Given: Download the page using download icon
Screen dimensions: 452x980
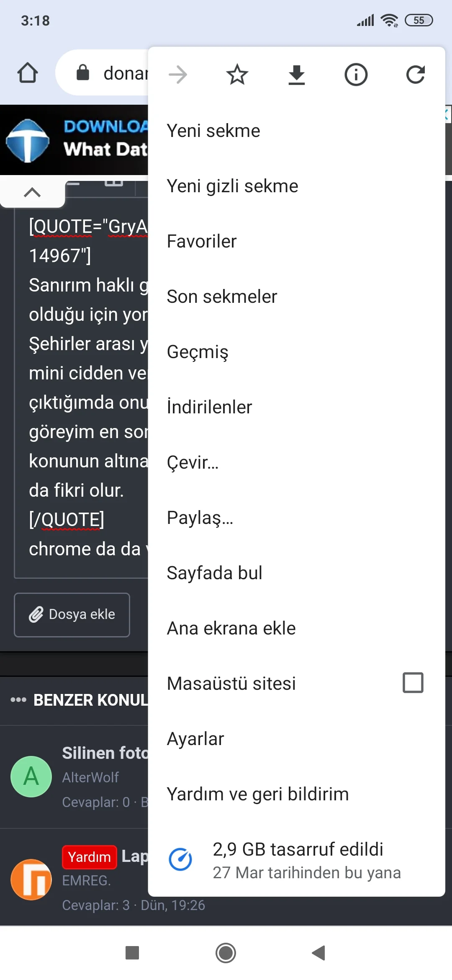Looking at the screenshot, I should (x=297, y=75).
